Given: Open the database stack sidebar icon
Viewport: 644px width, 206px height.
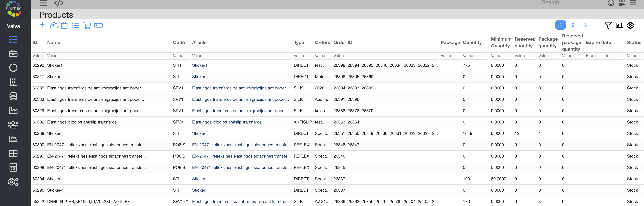Looking at the screenshot, I should 13,96.
